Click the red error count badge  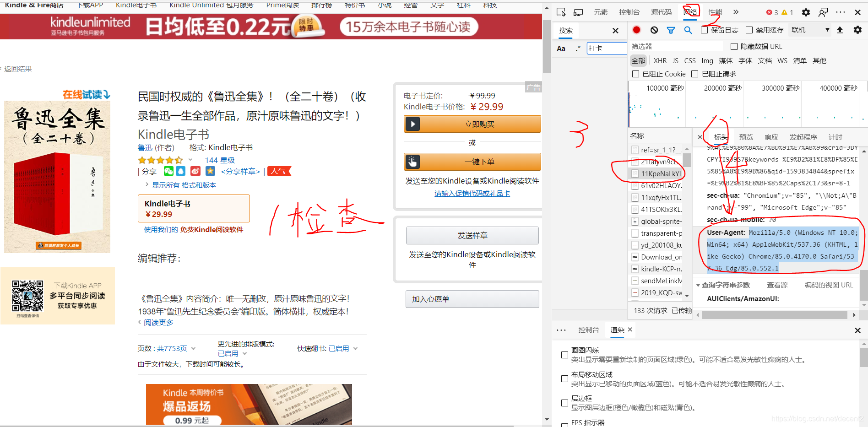coord(772,12)
